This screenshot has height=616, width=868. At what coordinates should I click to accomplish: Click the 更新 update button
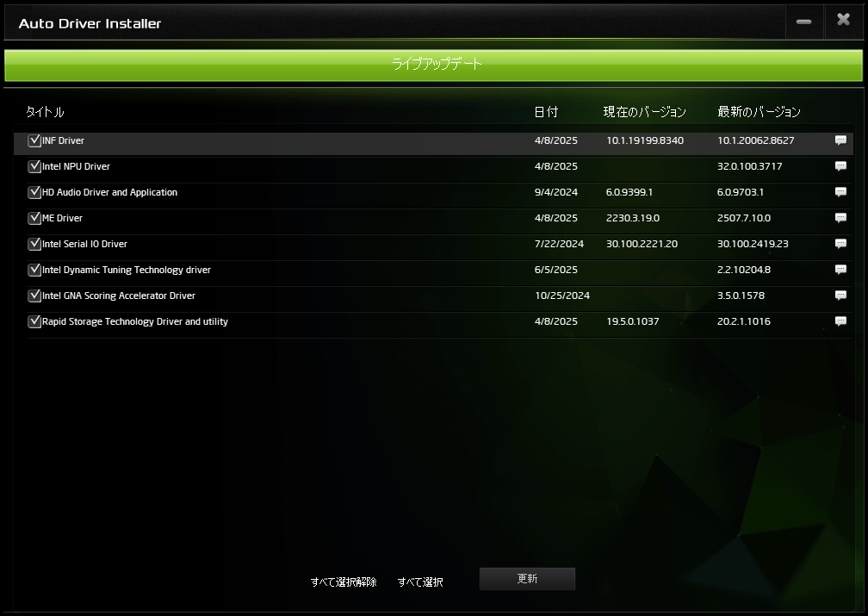coord(527,579)
